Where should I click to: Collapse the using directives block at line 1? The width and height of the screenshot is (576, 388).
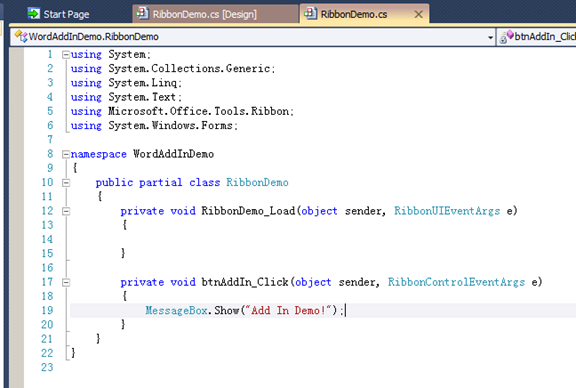(66, 55)
